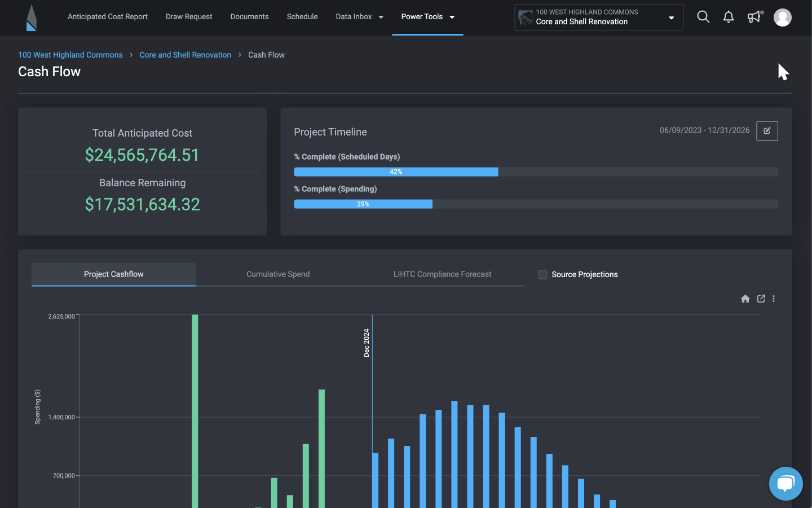Reset chart zoom with home icon

[745, 299]
